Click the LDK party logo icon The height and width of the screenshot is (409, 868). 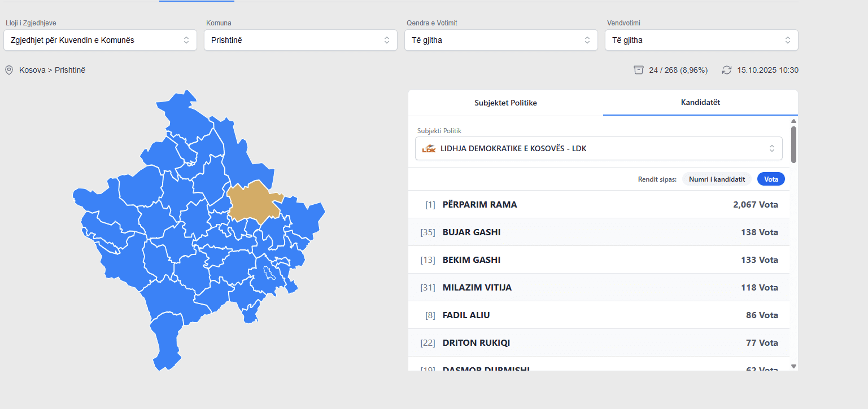[429, 149]
